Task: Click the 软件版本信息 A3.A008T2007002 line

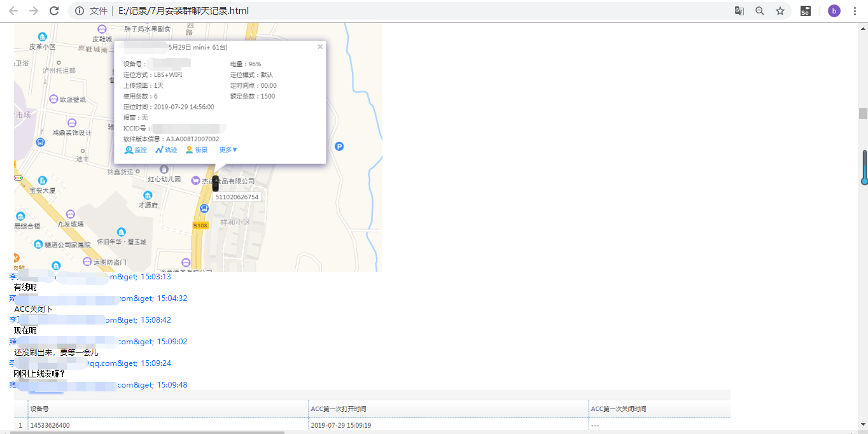Action: click(x=171, y=139)
